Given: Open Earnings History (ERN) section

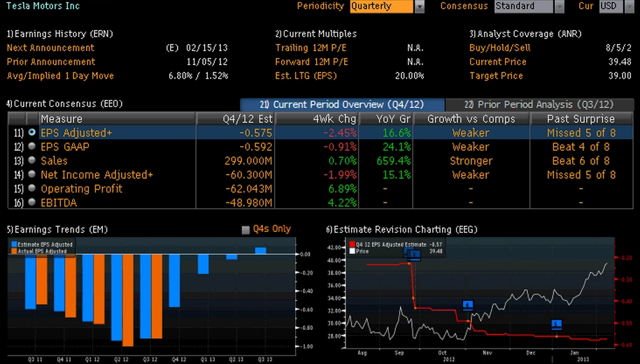Looking at the screenshot, I should [59, 34].
